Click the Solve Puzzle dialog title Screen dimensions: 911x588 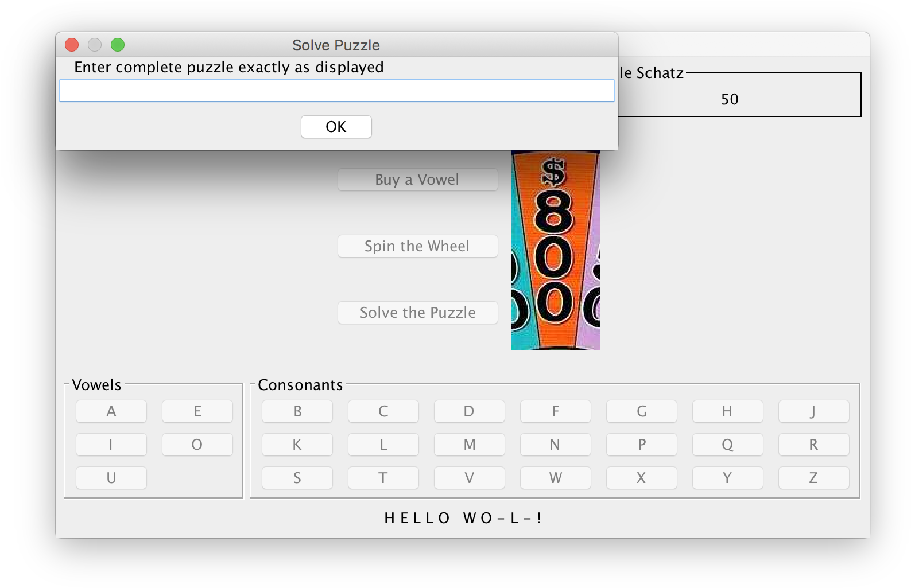click(336, 45)
